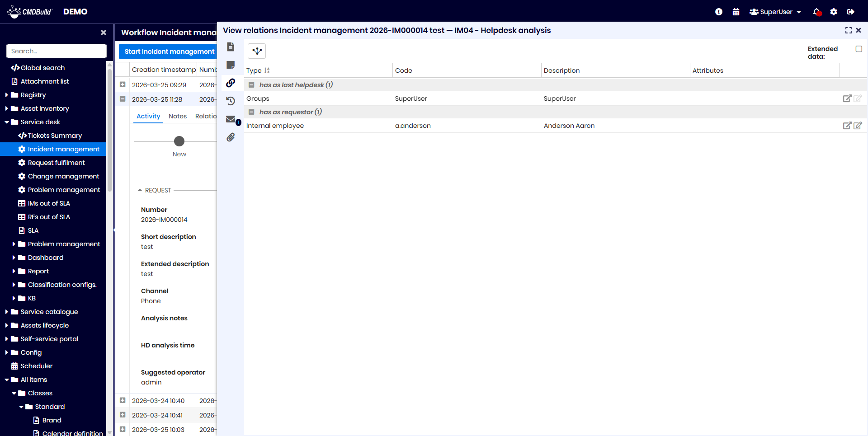Open notifications bell in top bar
The height and width of the screenshot is (436, 868).
pyautogui.click(x=816, y=12)
